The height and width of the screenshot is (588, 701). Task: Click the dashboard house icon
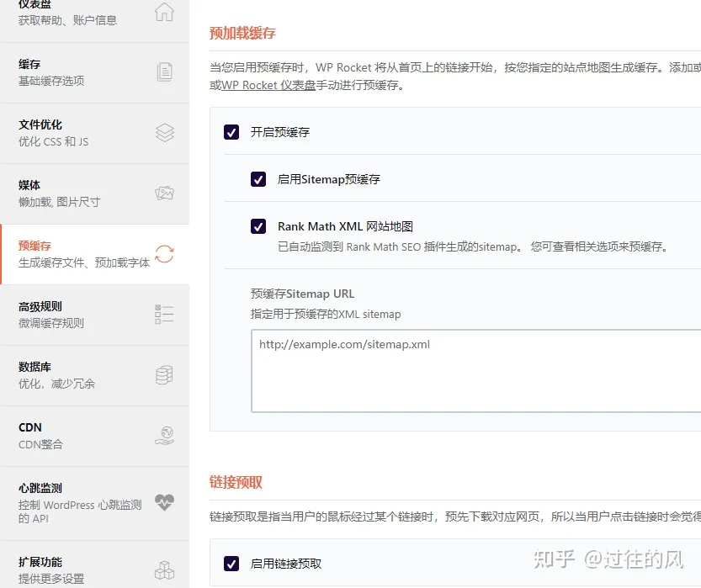(x=165, y=12)
